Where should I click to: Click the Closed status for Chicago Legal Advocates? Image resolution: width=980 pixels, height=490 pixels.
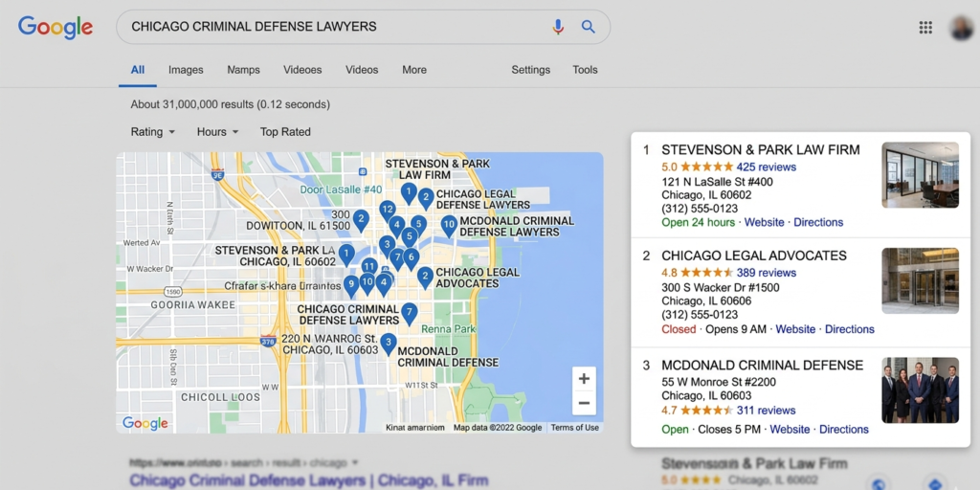679,329
